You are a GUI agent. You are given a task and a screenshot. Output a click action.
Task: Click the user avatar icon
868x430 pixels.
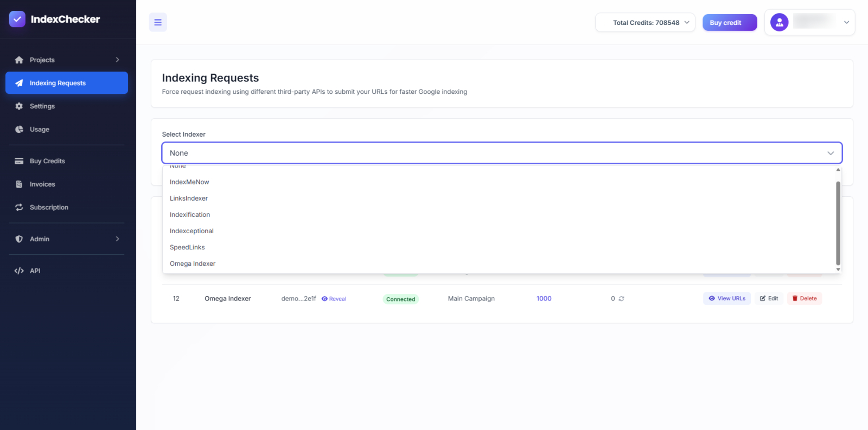pyautogui.click(x=779, y=22)
